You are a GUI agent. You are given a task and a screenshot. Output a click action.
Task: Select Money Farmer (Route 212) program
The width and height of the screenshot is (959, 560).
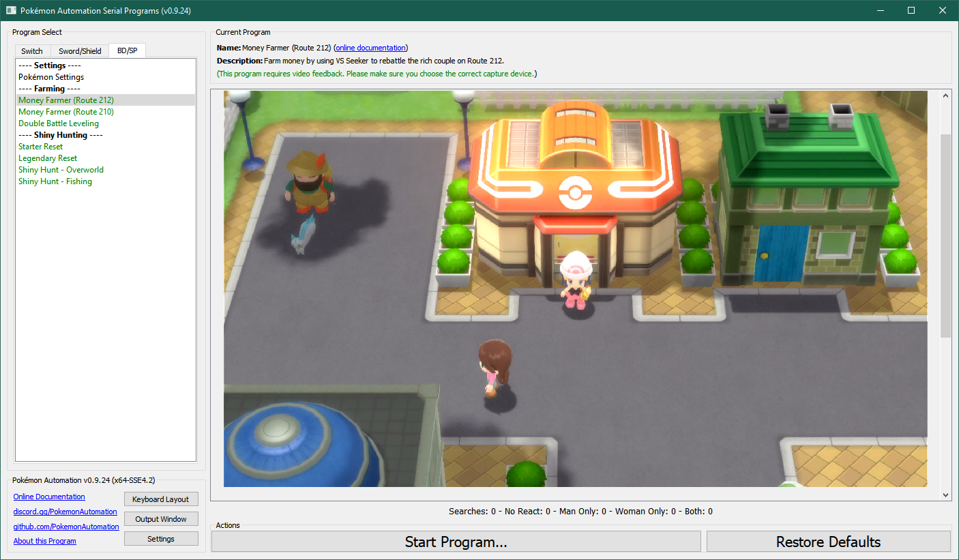66,100
